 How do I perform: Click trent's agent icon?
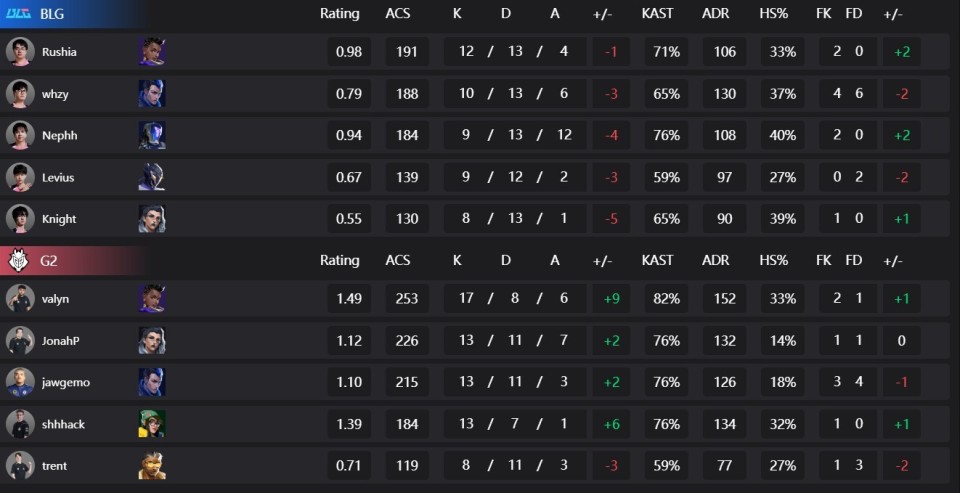(x=152, y=465)
